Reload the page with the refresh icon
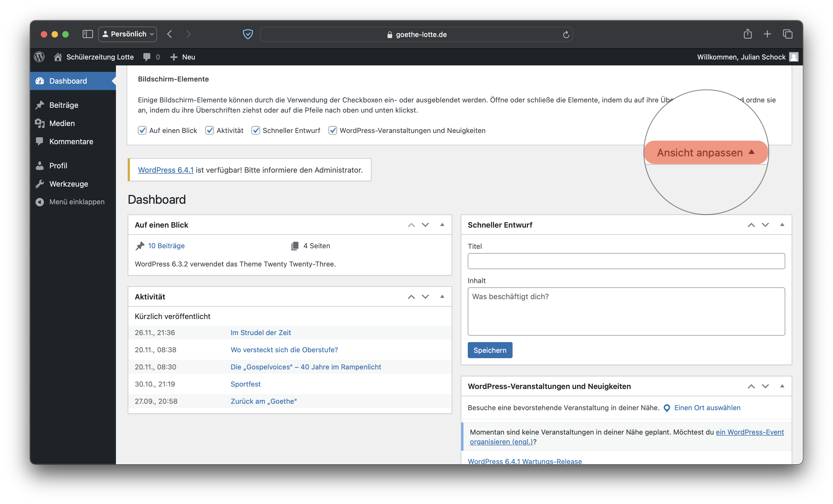 566,35
